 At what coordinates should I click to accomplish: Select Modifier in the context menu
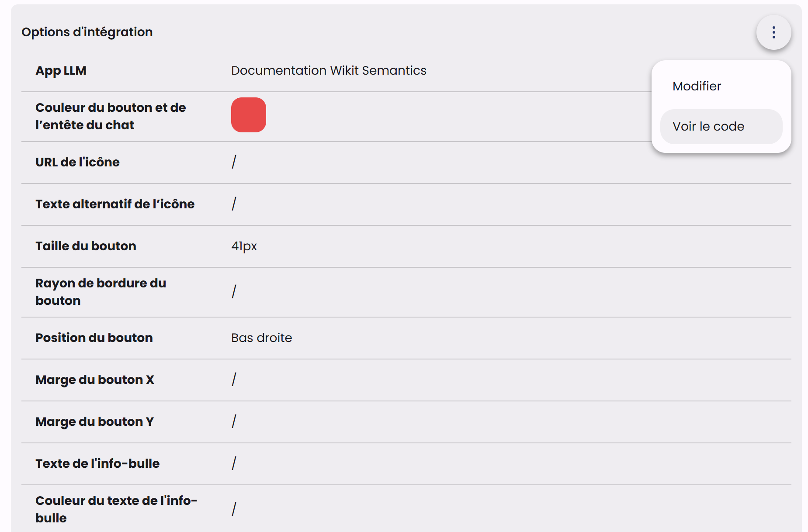click(x=697, y=86)
